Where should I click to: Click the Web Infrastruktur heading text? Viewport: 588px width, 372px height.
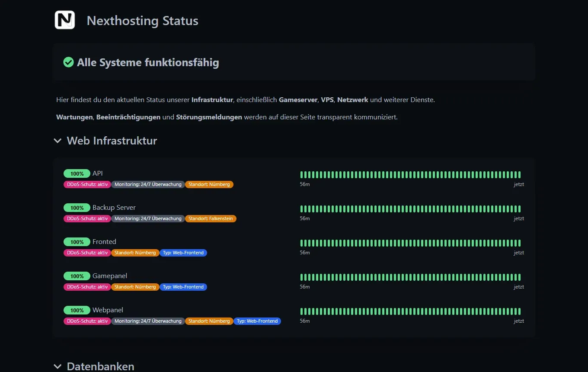point(112,141)
